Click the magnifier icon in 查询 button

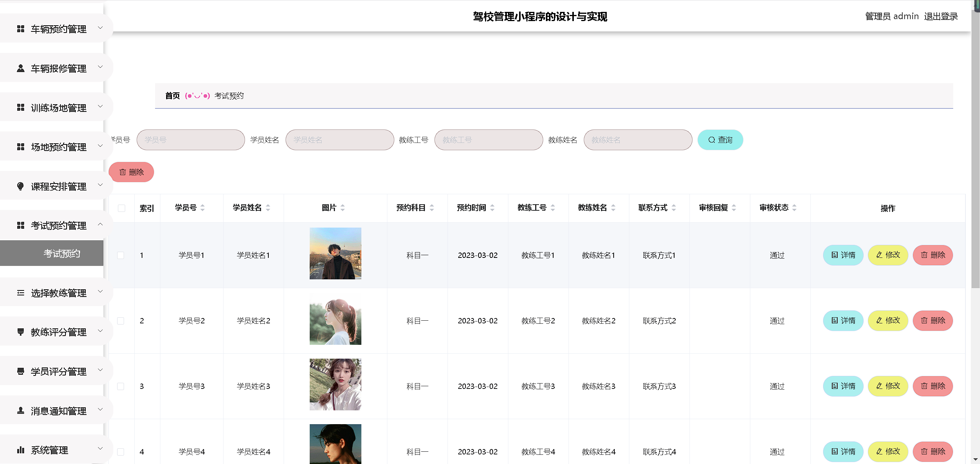(712, 140)
